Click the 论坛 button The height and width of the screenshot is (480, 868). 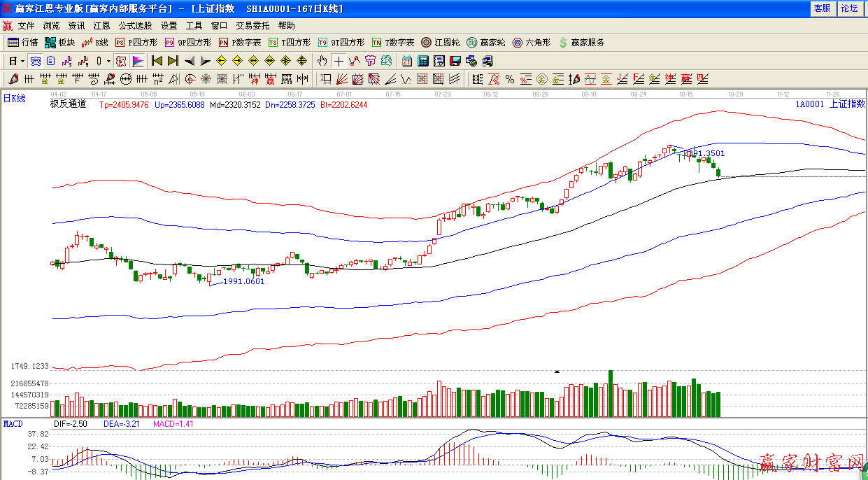[x=849, y=8]
